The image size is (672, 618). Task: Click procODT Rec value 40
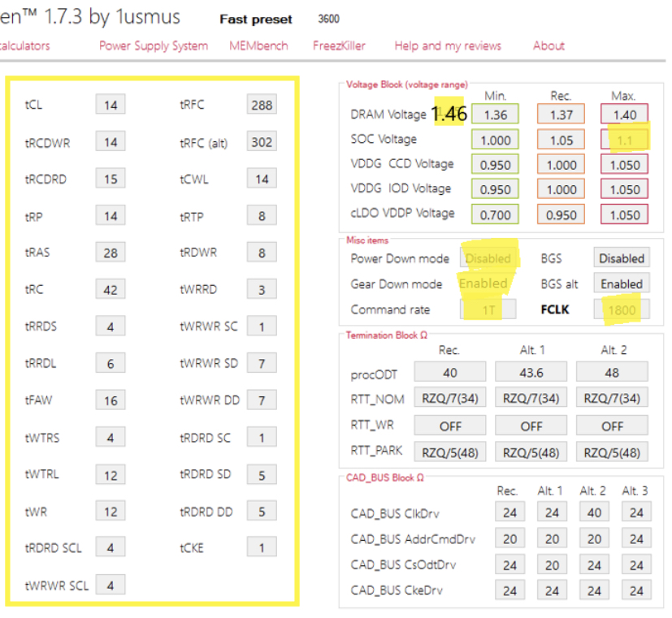coord(450,372)
